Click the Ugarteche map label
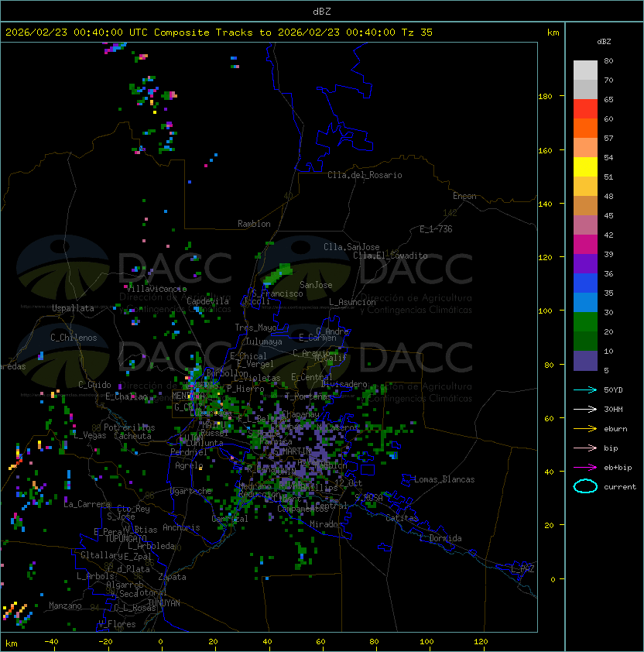The height and width of the screenshot is (652, 644). (x=191, y=491)
